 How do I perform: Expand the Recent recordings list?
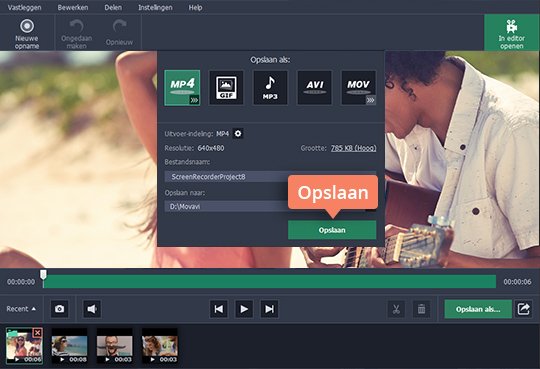(21, 309)
